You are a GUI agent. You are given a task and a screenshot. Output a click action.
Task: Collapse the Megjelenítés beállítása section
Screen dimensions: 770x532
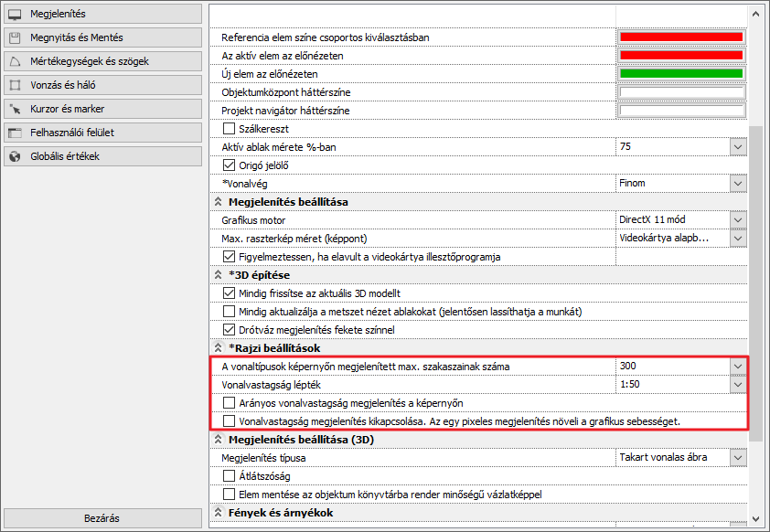(x=218, y=202)
